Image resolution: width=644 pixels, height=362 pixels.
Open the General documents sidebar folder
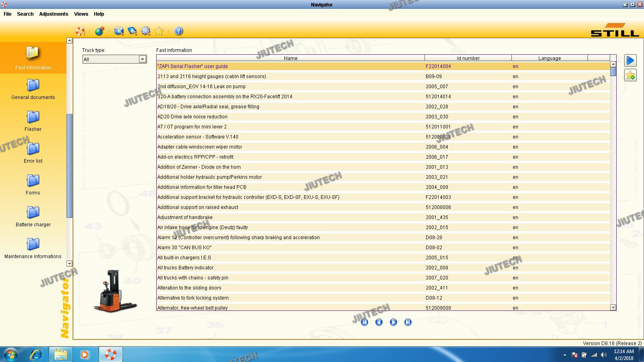click(x=33, y=89)
